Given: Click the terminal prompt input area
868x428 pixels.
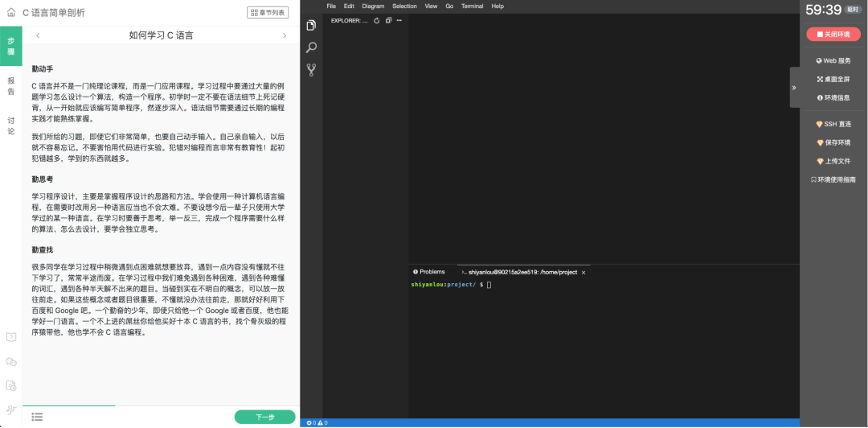Looking at the screenshot, I should pos(489,285).
